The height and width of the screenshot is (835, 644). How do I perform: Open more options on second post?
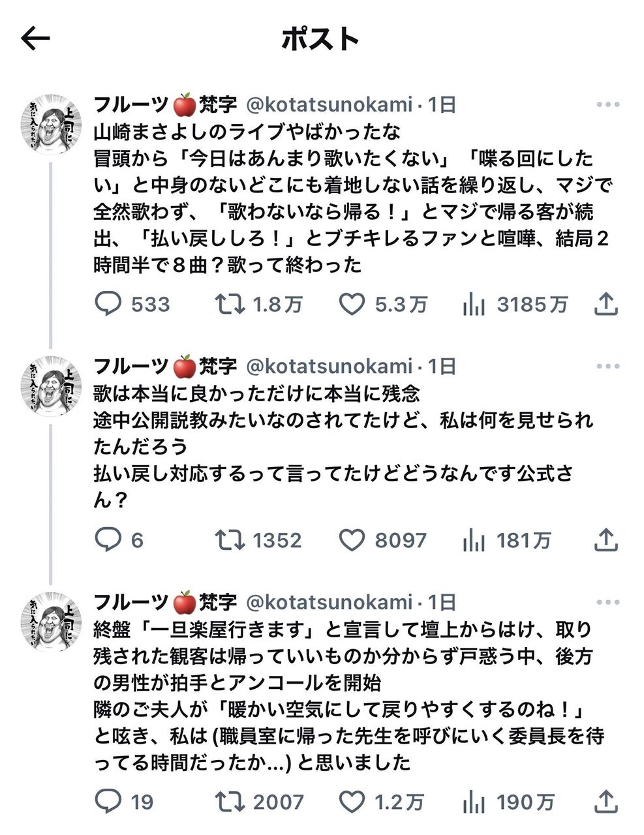pos(607,367)
